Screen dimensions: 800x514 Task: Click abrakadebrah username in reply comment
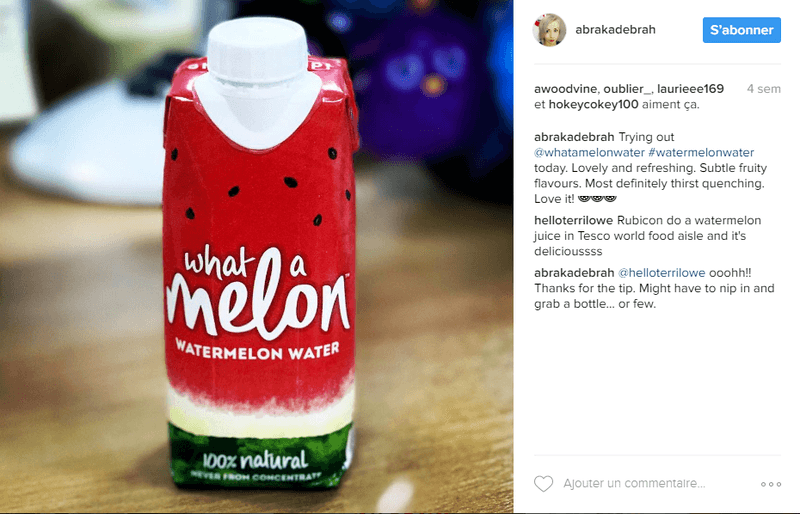[574, 273]
